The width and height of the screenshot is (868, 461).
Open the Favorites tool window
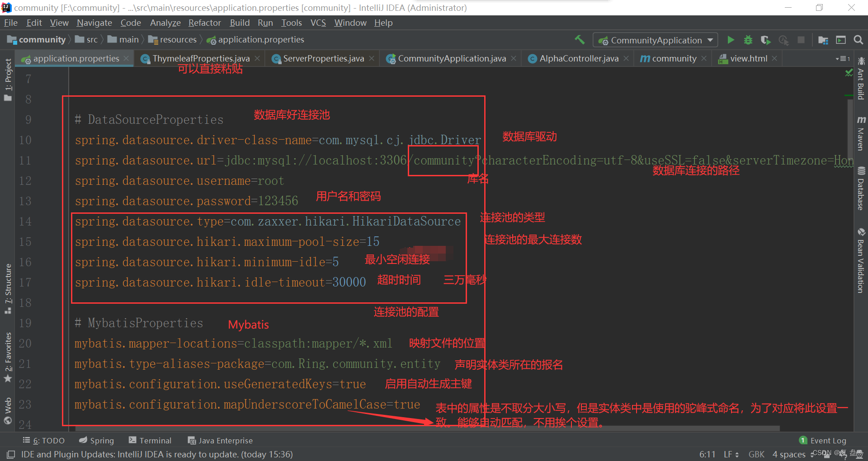[8, 358]
